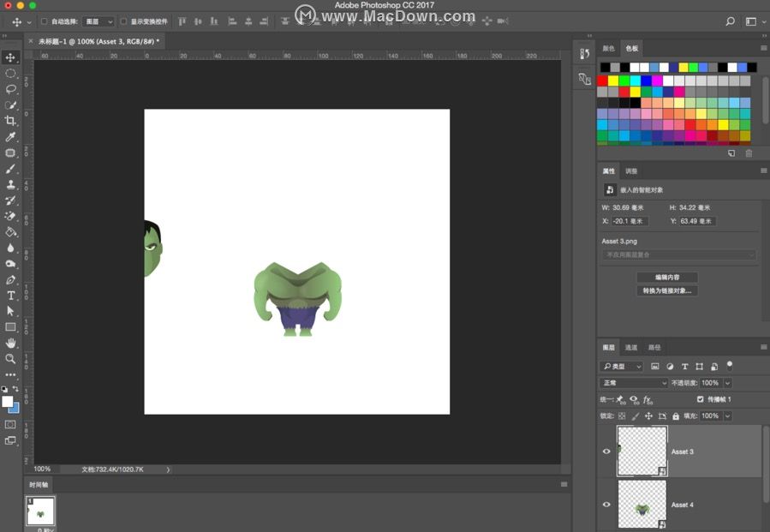
Task: Open the 正常 blend mode dropdown
Action: pyautogui.click(x=634, y=383)
